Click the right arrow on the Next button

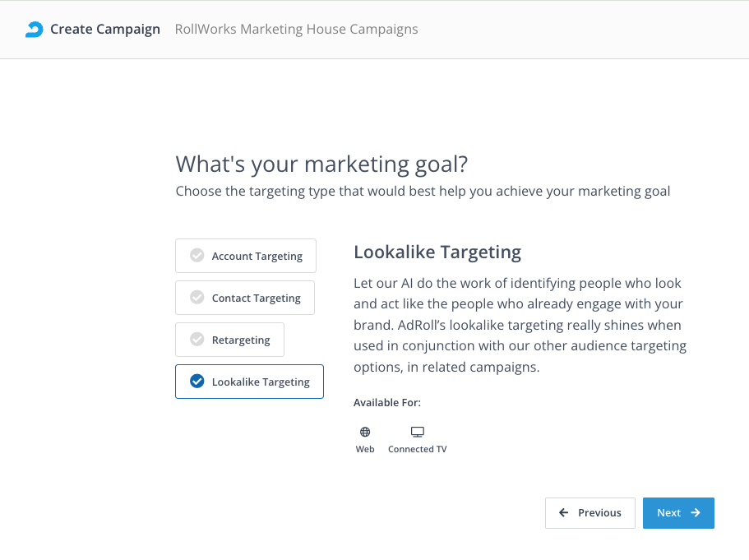(696, 513)
